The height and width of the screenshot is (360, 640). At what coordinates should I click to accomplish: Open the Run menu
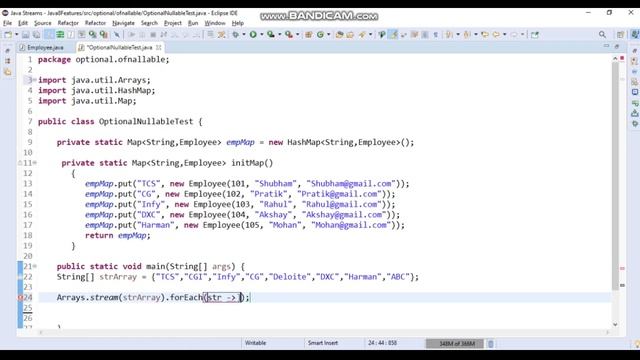[x=193, y=23]
